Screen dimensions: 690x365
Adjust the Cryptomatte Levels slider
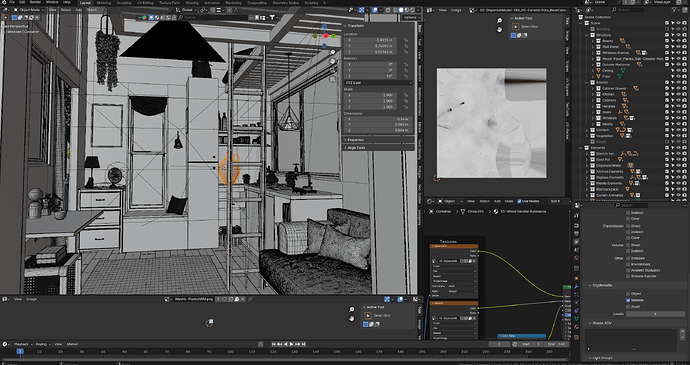tap(655, 314)
